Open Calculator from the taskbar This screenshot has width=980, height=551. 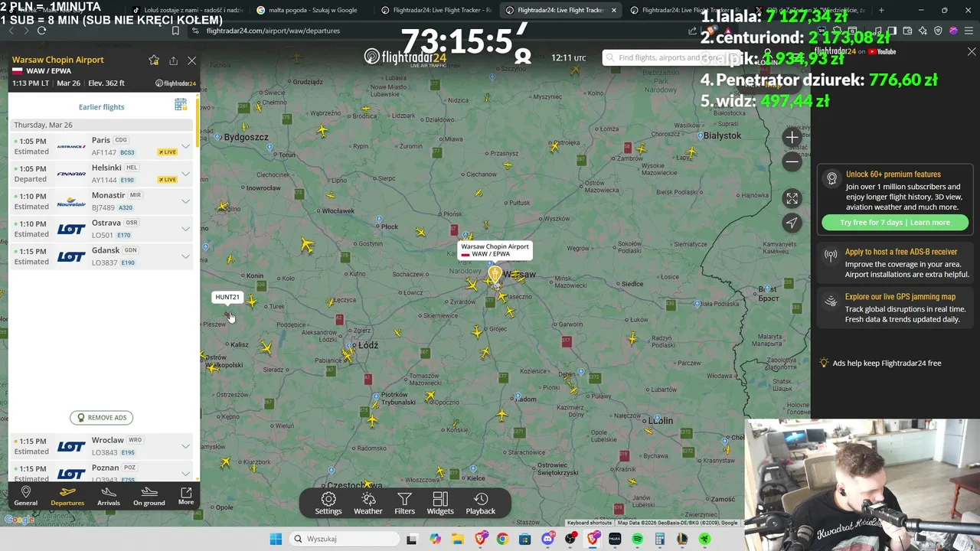pyautogui.click(x=660, y=539)
